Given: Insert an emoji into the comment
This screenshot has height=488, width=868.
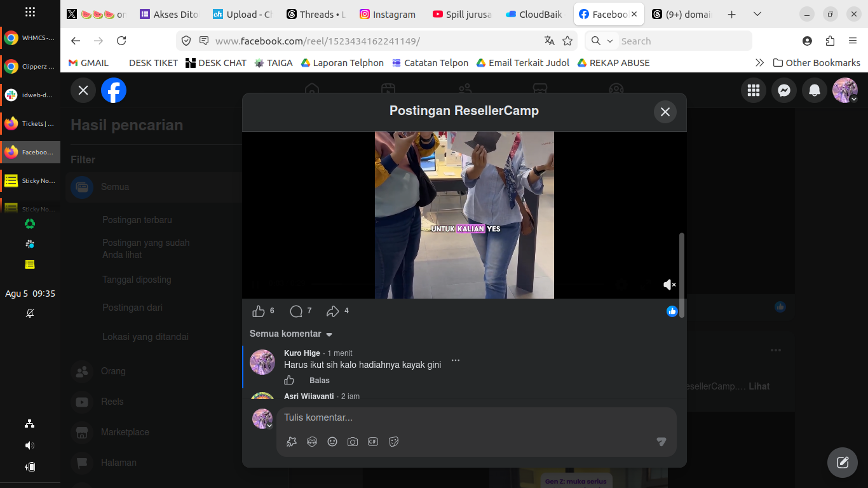Looking at the screenshot, I should click(332, 442).
